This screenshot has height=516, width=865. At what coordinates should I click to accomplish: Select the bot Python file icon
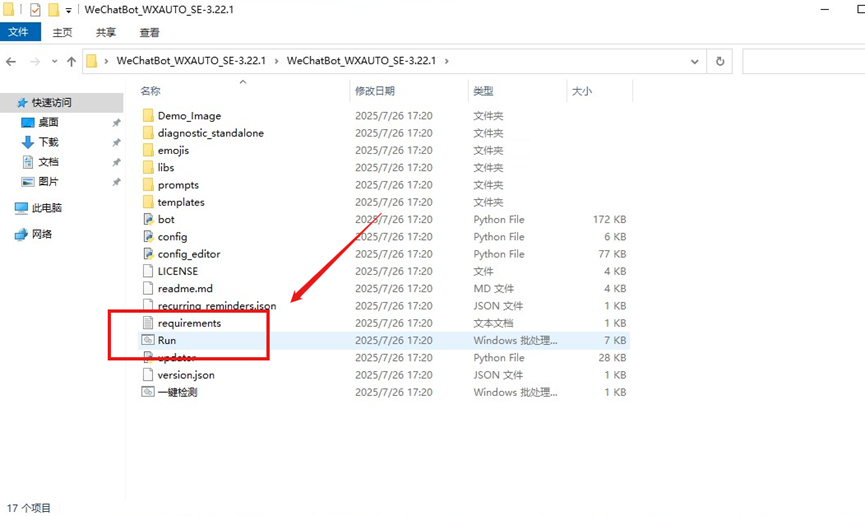click(148, 219)
